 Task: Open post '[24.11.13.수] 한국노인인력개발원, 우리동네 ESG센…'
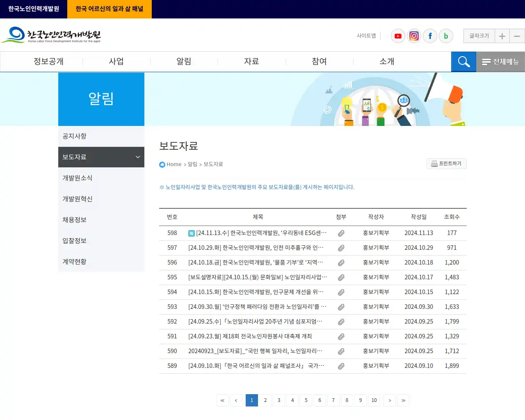[x=261, y=233]
